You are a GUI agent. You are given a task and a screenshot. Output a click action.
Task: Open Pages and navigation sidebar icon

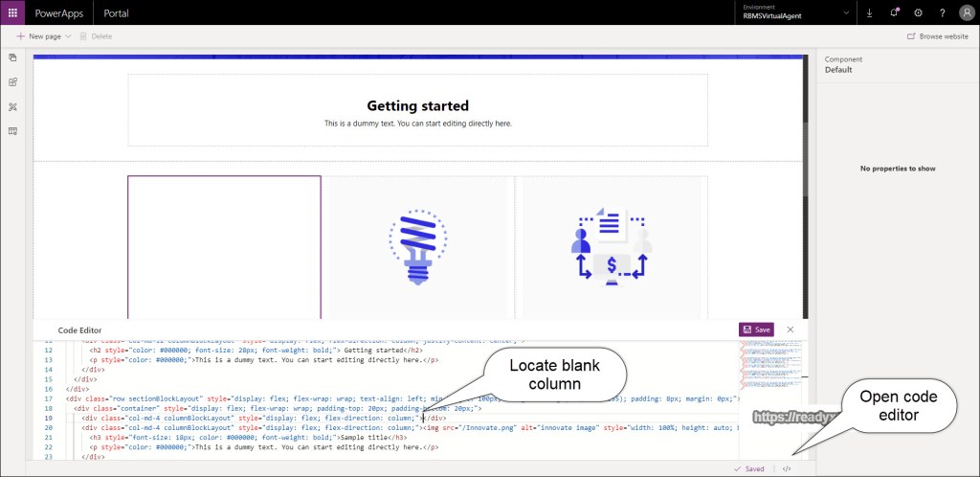pyautogui.click(x=13, y=58)
